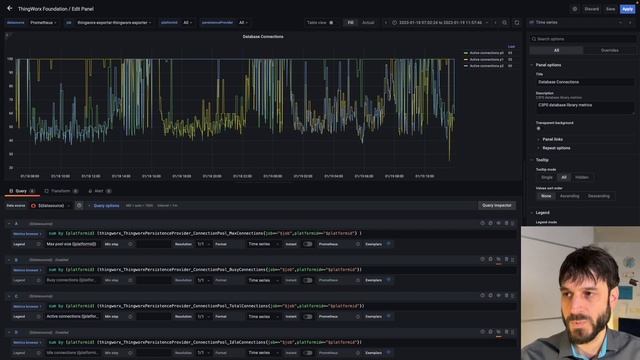
Task: Select the Actual view mode
Action: point(368,22)
